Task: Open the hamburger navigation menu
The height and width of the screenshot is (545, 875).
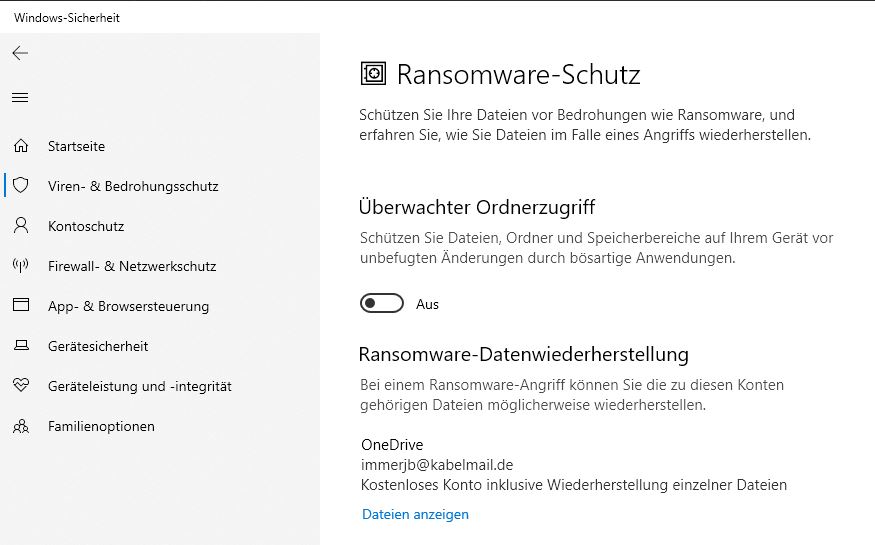Action: (x=20, y=98)
